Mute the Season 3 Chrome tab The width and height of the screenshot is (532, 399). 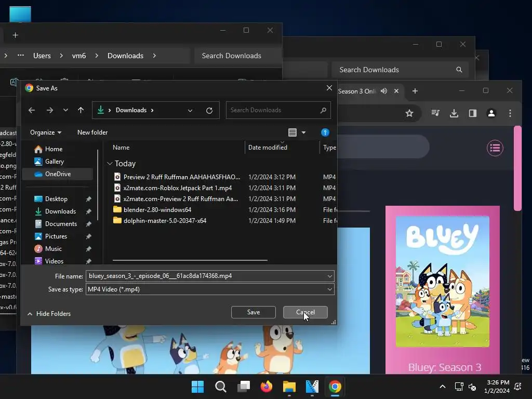(384, 91)
